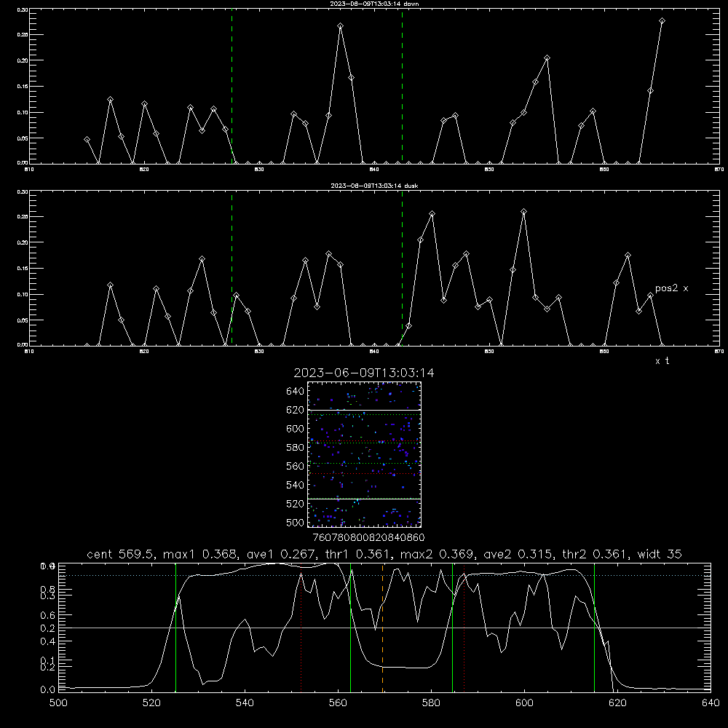Click the '520' y-axis label of the image map
728x728 pixels.
(296, 504)
